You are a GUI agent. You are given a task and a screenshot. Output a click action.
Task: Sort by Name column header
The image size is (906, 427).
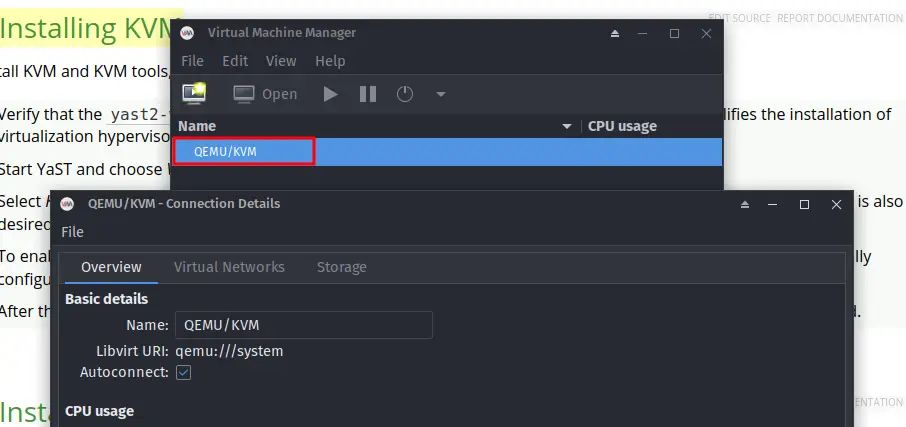pos(196,126)
